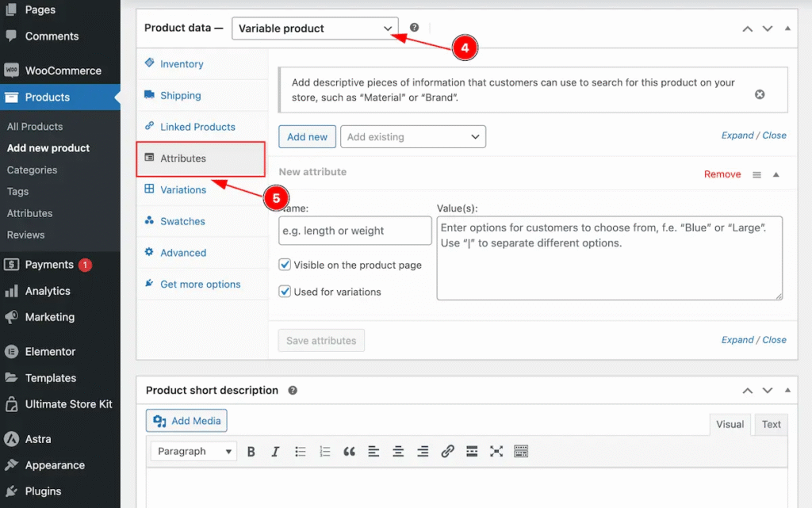Open the Variable product type dropdown
Screen dimensions: 812x508
tap(315, 29)
